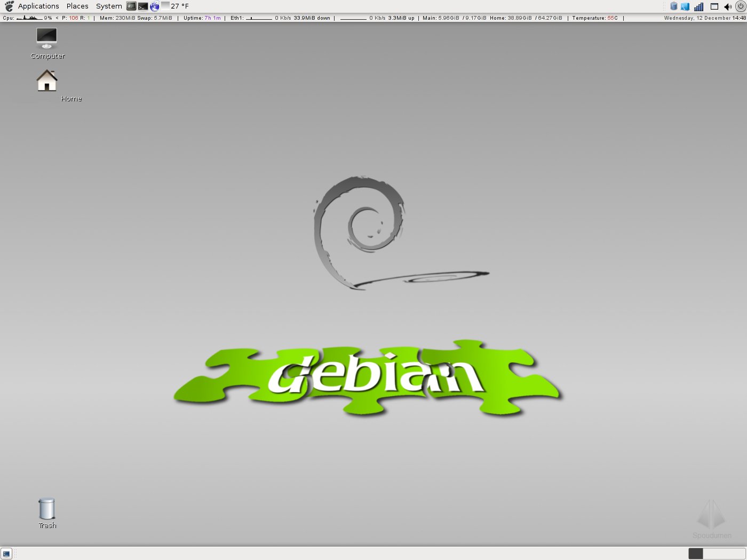Switch to the first workspace in the pager
This screenshot has height=560, width=747.
(696, 554)
